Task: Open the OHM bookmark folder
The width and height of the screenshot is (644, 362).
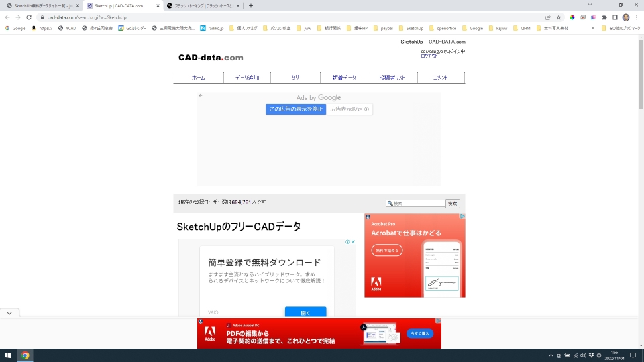Action: pos(522,28)
